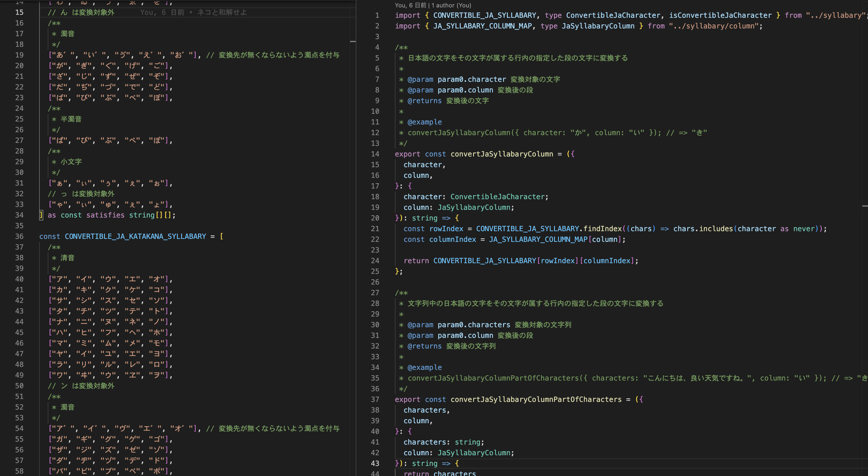868x476 pixels.
Task: Click the "ガ" string in katakana array
Action: tap(60, 439)
